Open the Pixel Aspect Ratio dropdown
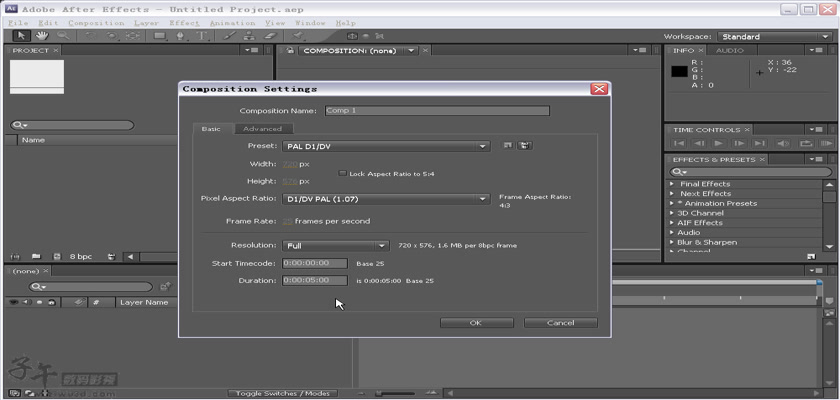Image resolution: width=840 pixels, height=400 pixels. 386,199
